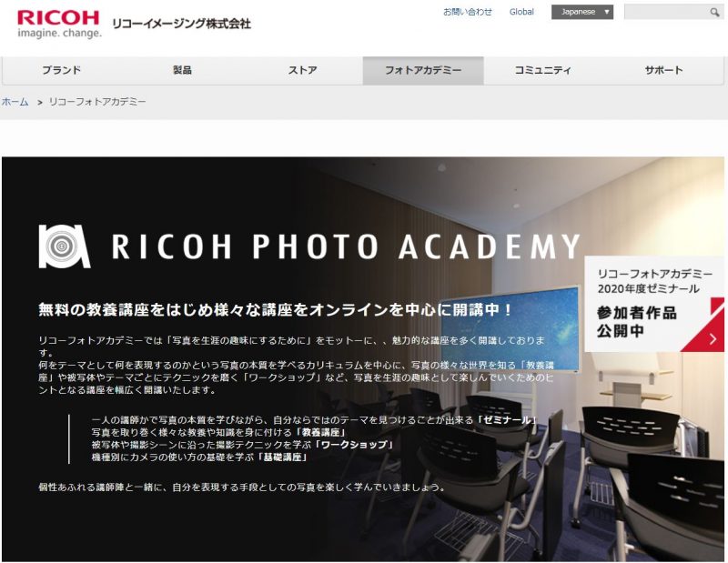Viewport: 728px width, 563px height.
Task: Go to ホーム breadcrumb link
Action: tap(15, 102)
